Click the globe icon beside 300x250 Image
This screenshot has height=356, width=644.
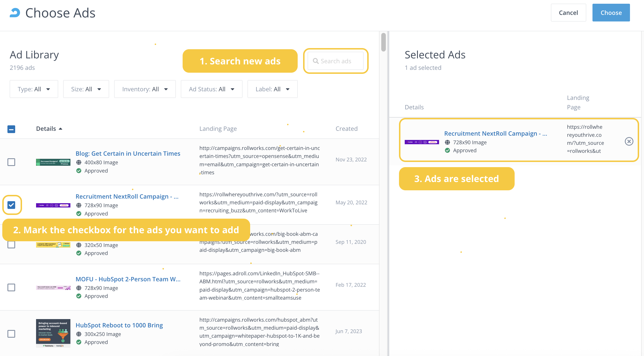pyautogui.click(x=79, y=334)
